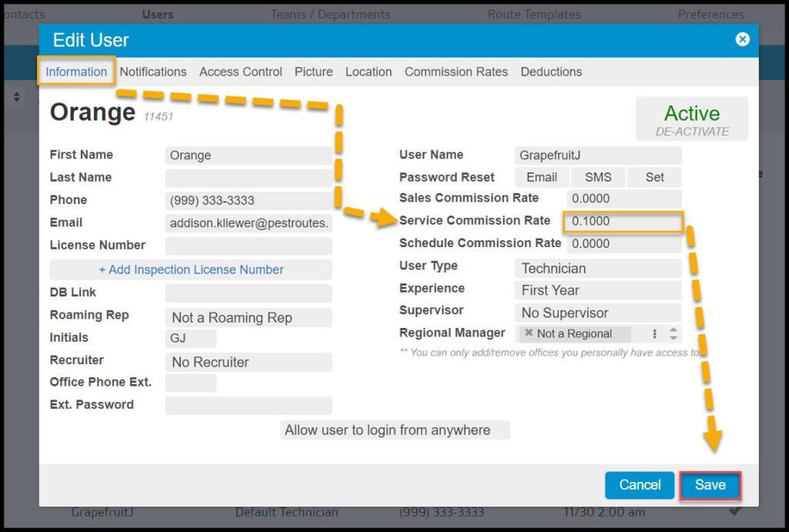Open the Commission Rates tab
Viewport: 789px width, 532px height.
pyautogui.click(x=456, y=72)
